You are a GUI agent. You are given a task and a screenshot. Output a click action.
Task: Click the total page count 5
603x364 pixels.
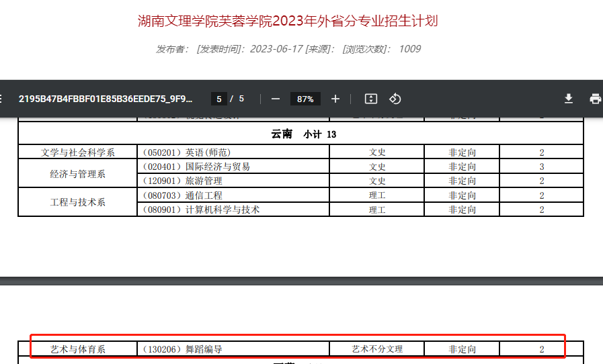[x=241, y=99]
